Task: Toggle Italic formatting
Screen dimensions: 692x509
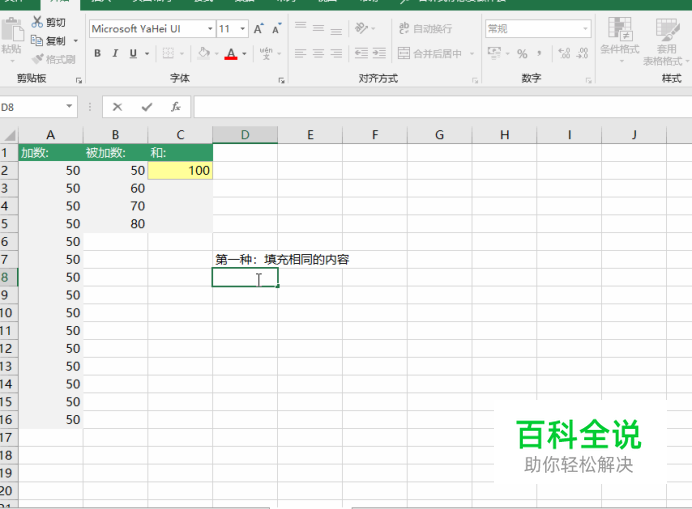Action: click(115, 53)
